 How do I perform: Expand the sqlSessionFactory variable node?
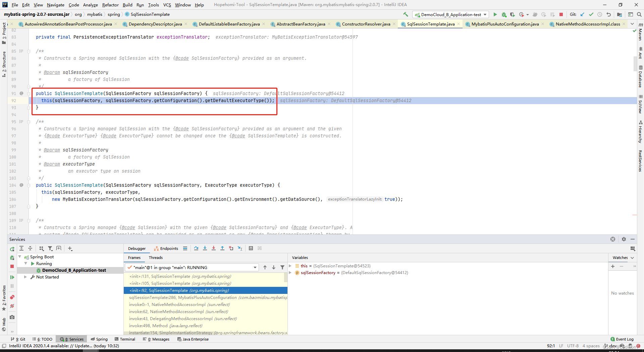pyautogui.click(x=290, y=273)
